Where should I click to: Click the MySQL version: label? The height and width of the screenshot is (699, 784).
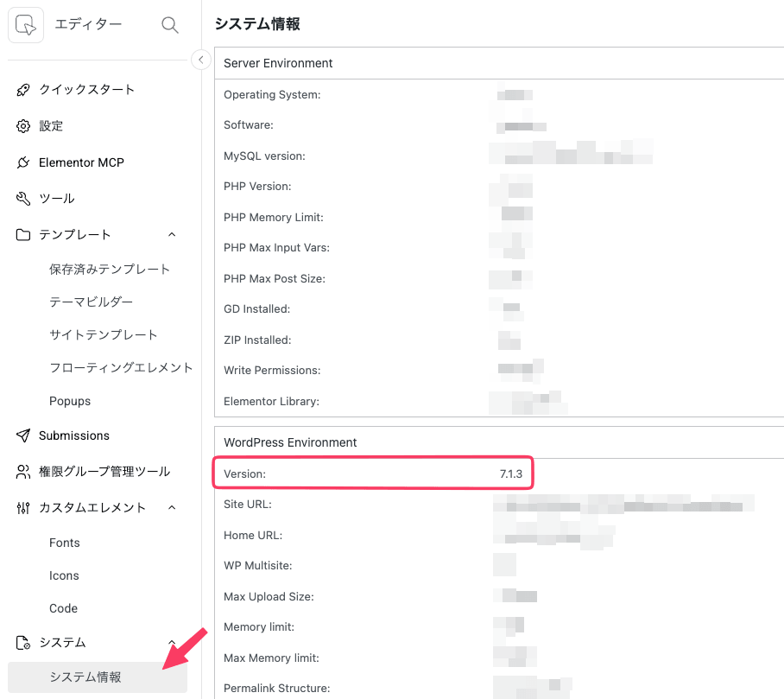[x=264, y=156]
